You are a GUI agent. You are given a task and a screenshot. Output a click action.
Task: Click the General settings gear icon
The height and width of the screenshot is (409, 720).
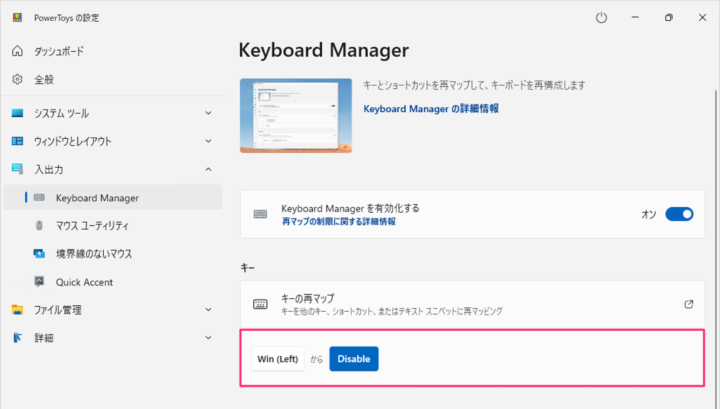pyautogui.click(x=17, y=79)
